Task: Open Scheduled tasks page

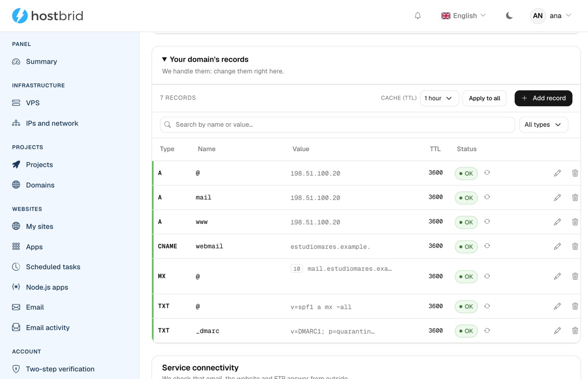Action: point(53,267)
